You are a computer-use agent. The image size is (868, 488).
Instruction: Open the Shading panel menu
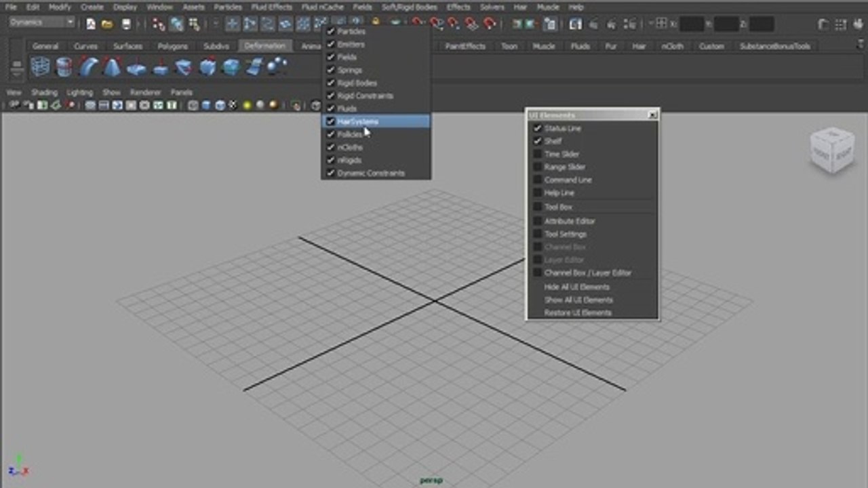(44, 92)
